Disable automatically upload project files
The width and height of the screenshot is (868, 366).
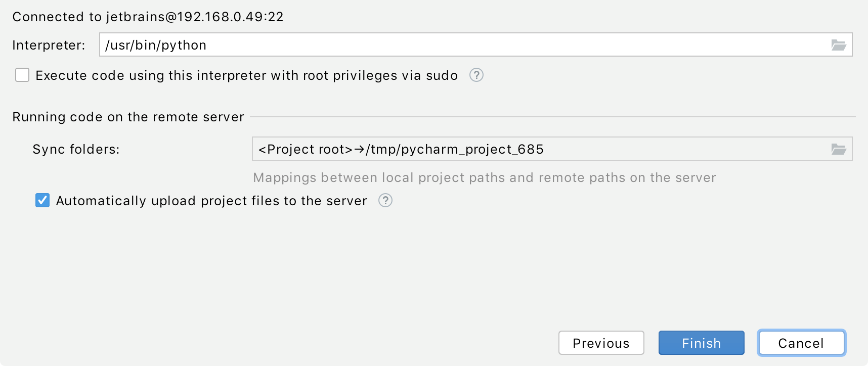(42, 201)
